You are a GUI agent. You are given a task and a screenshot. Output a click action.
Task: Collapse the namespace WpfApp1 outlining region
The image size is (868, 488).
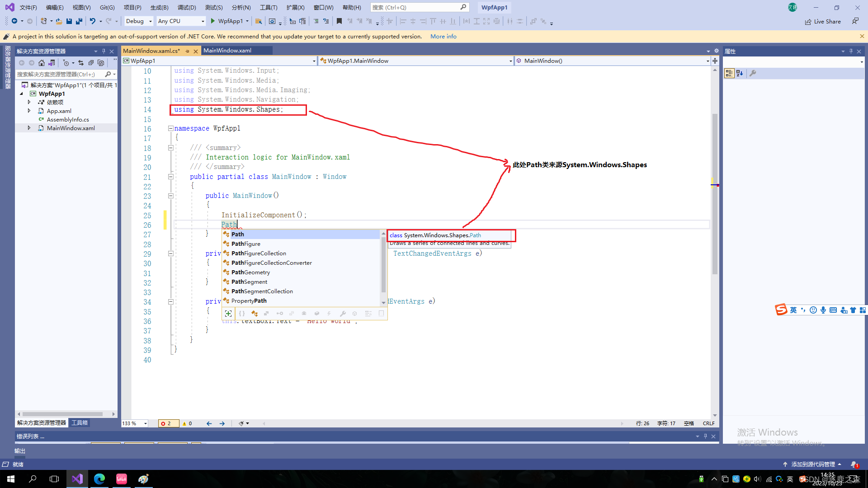tap(171, 128)
